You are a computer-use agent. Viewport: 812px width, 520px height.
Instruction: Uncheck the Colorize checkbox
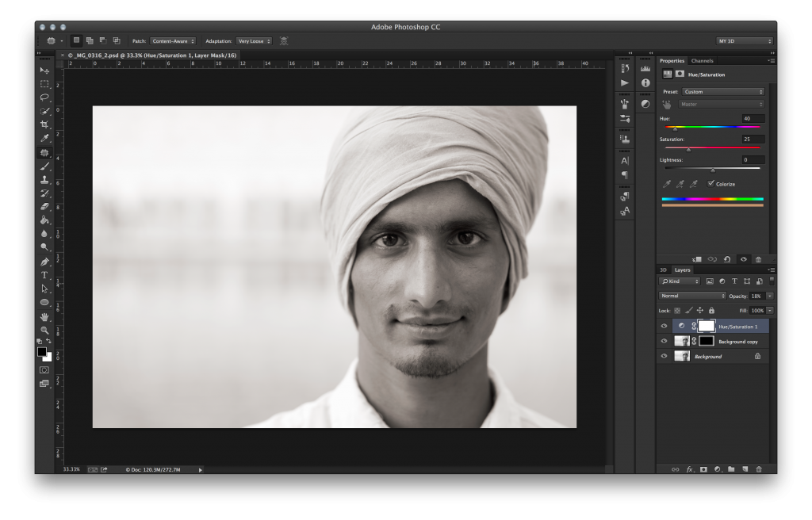coord(711,184)
